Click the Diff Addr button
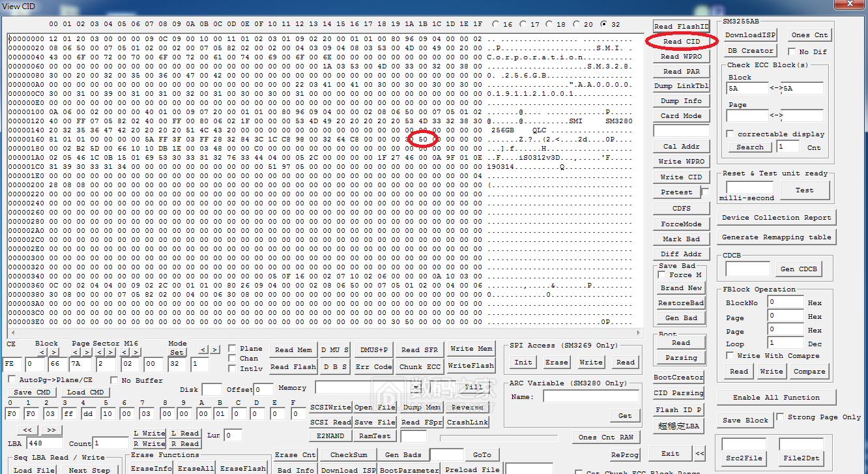 (682, 254)
